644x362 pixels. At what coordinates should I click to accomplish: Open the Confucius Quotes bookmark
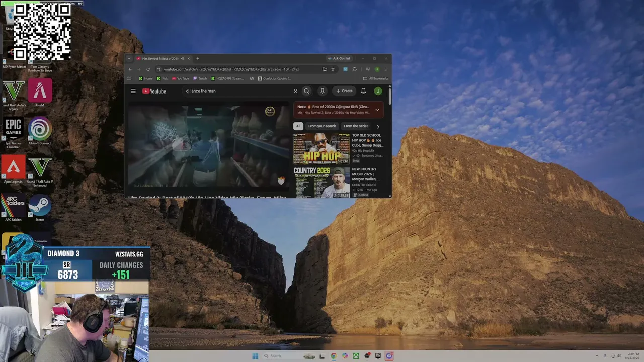pos(274,78)
